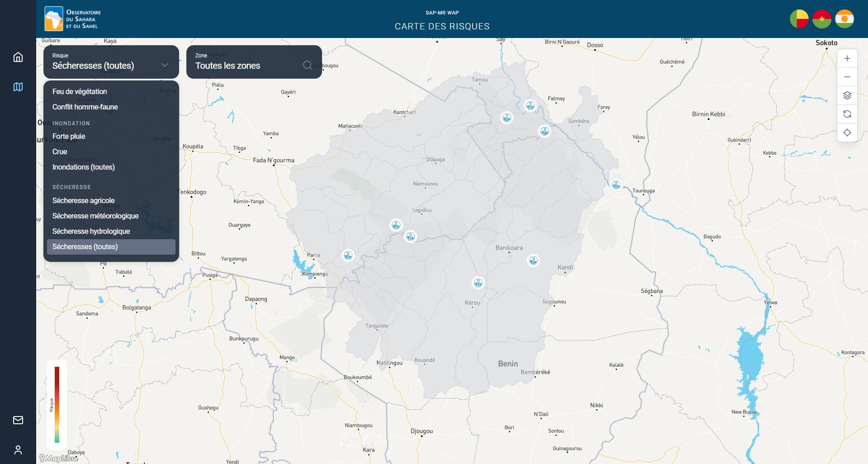This screenshot has width=868, height=464.
Task: Open the map view sidebar icon
Action: tap(18, 87)
